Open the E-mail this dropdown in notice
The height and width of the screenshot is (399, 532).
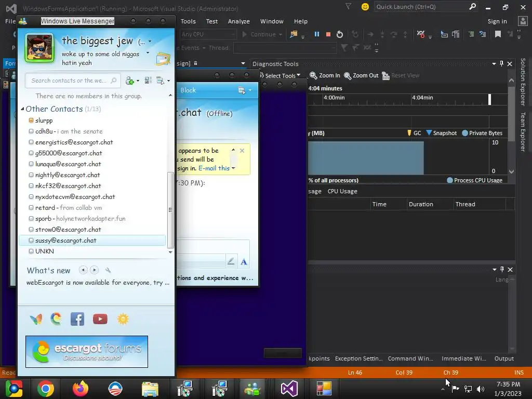(233, 168)
